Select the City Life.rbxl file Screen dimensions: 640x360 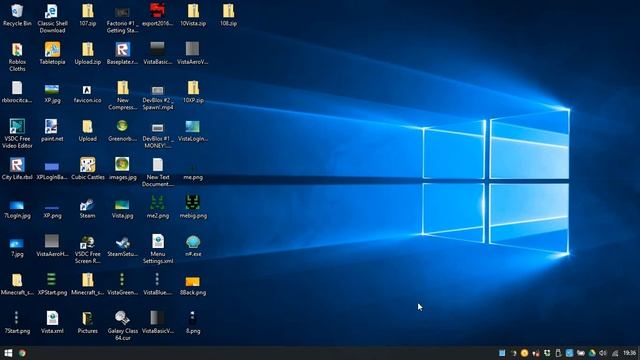tap(17, 169)
